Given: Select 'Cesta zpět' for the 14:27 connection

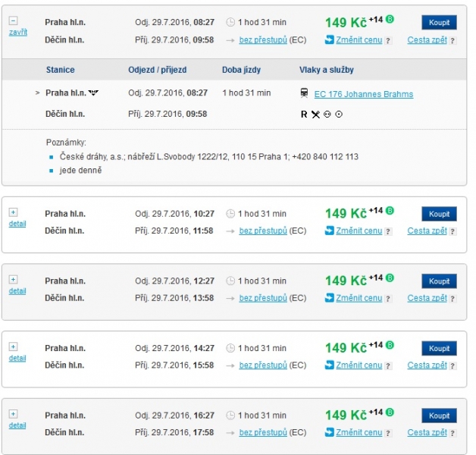Looking at the screenshot, I should click(x=427, y=365).
